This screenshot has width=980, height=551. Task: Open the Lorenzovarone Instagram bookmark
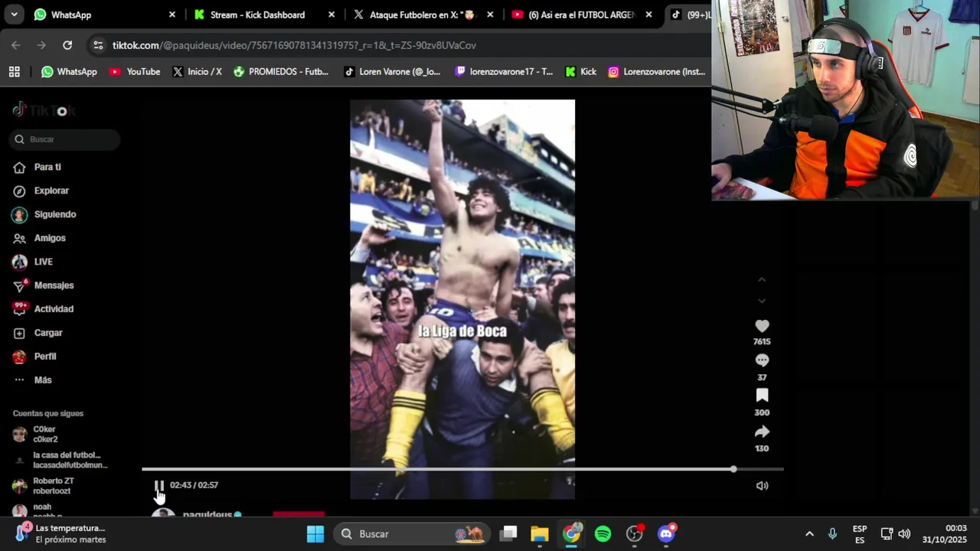pyautogui.click(x=656, y=72)
